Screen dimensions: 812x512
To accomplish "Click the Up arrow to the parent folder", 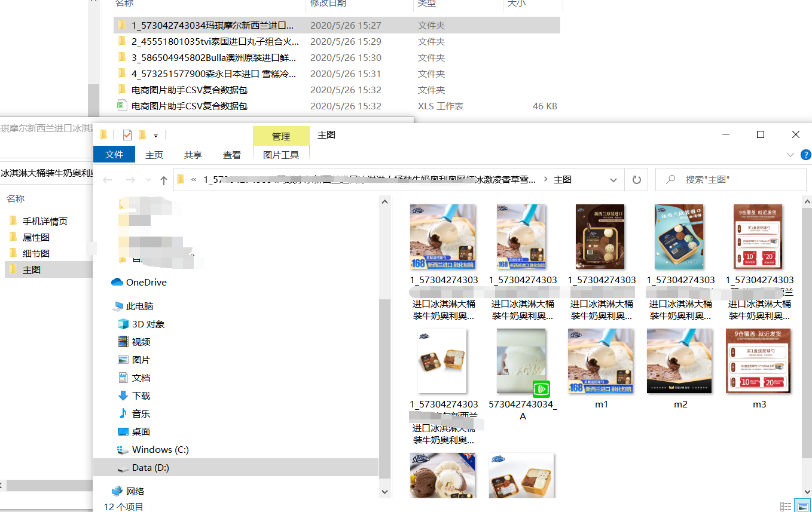I will coord(164,180).
